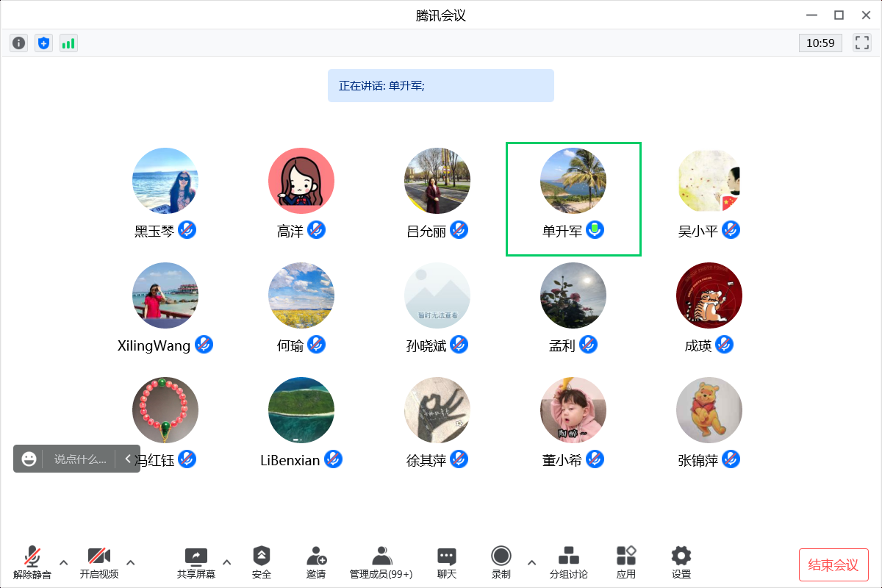Open the 应用 apps panel
The height and width of the screenshot is (588, 882).
pyautogui.click(x=626, y=563)
